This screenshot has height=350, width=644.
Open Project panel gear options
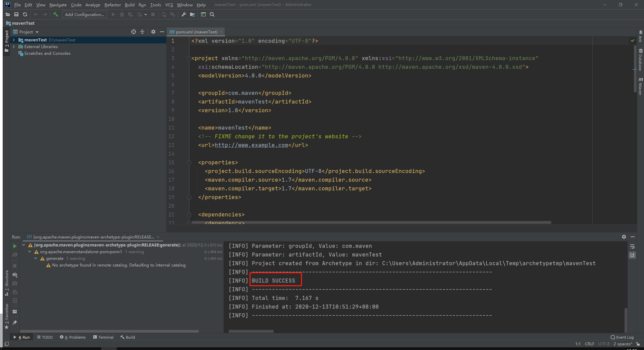153,32
